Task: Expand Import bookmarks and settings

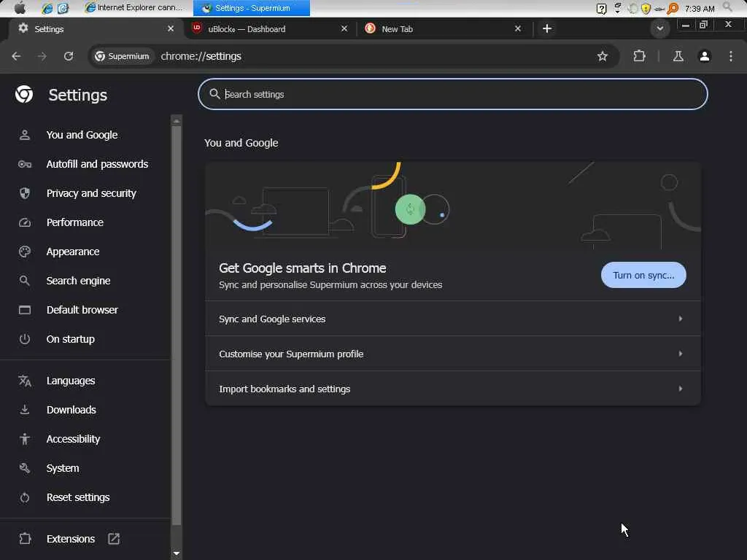Action: [x=452, y=389]
